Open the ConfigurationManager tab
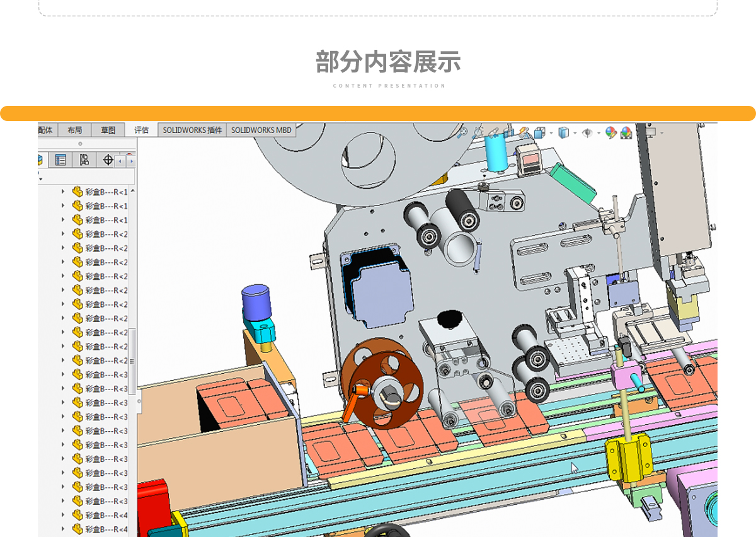Viewport: 756px width, 537px height. pyautogui.click(x=84, y=159)
